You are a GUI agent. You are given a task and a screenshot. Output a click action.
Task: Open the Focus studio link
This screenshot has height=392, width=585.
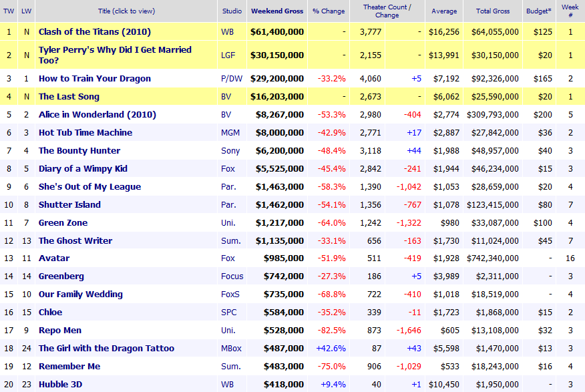click(232, 276)
